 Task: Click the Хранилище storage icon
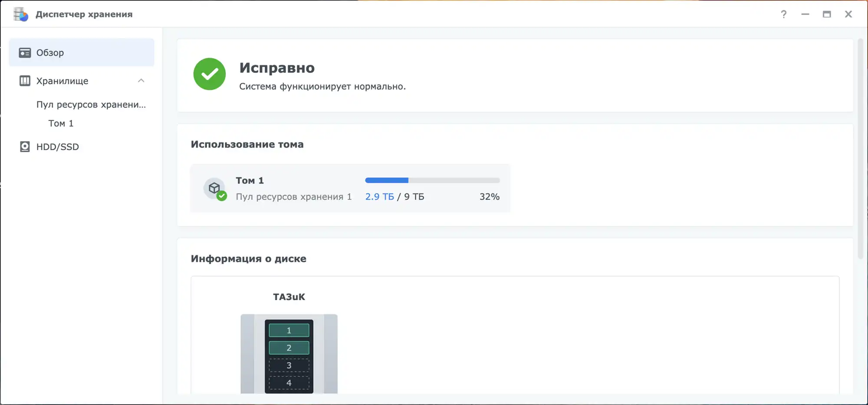pos(25,81)
